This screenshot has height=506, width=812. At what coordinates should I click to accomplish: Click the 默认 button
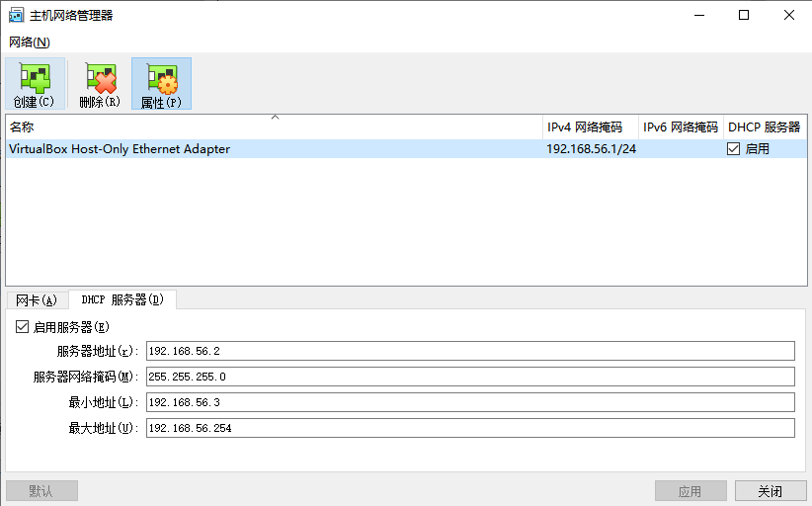(x=41, y=490)
